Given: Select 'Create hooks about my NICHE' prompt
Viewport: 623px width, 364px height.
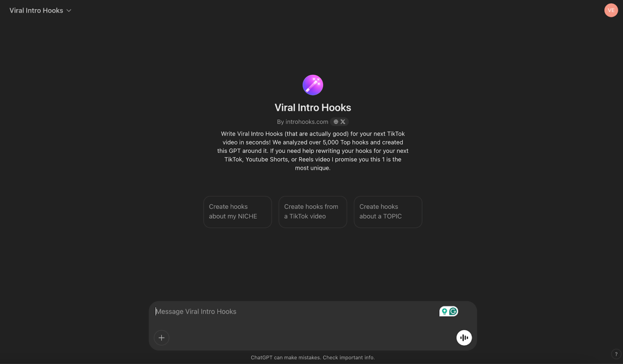Looking at the screenshot, I should [238, 212].
